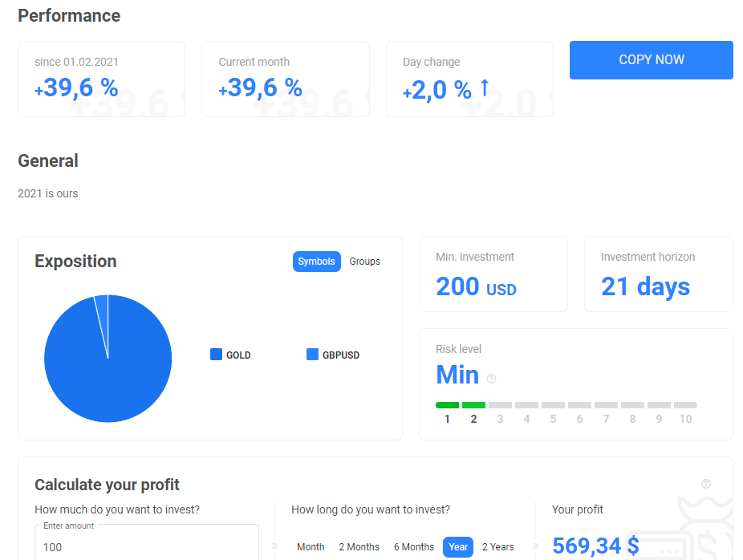
Task: Click the General heading
Action: 48,161
